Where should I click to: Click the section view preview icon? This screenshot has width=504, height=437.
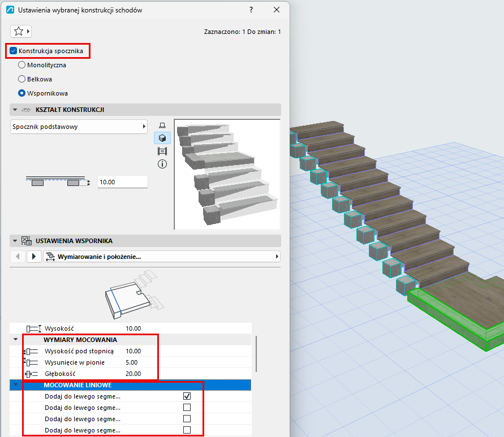tap(162, 151)
